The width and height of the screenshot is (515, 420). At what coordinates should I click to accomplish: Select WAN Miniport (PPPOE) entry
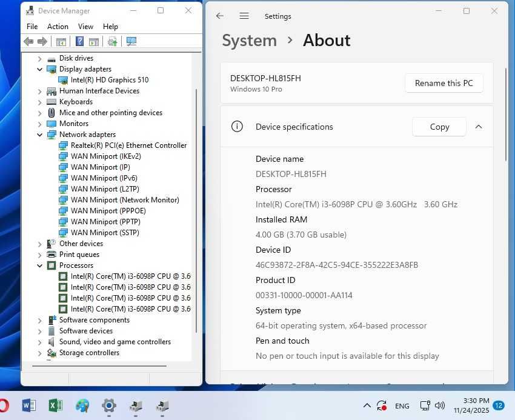pos(108,211)
